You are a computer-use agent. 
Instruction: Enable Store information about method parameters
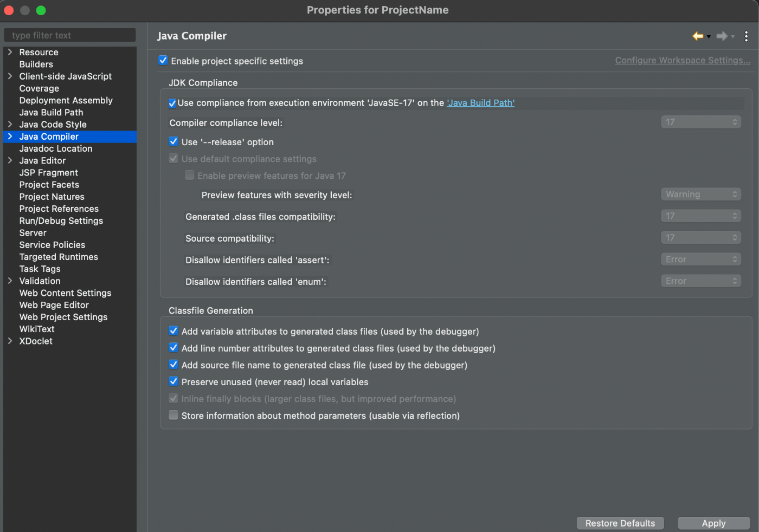coord(173,415)
